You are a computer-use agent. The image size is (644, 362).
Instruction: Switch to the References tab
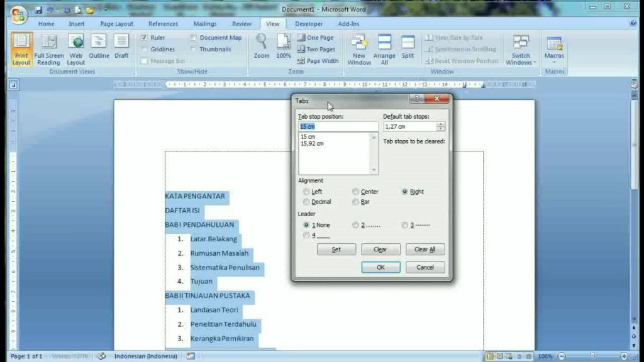tap(163, 24)
